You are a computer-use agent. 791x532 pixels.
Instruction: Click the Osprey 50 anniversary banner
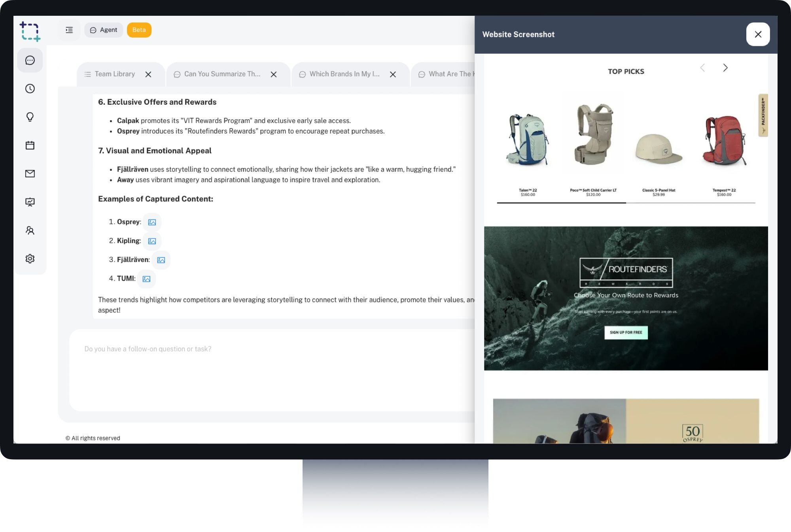pos(626,421)
